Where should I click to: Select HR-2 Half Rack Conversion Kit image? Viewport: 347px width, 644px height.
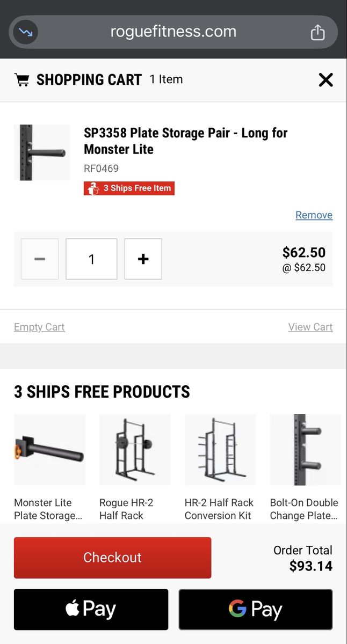click(220, 449)
